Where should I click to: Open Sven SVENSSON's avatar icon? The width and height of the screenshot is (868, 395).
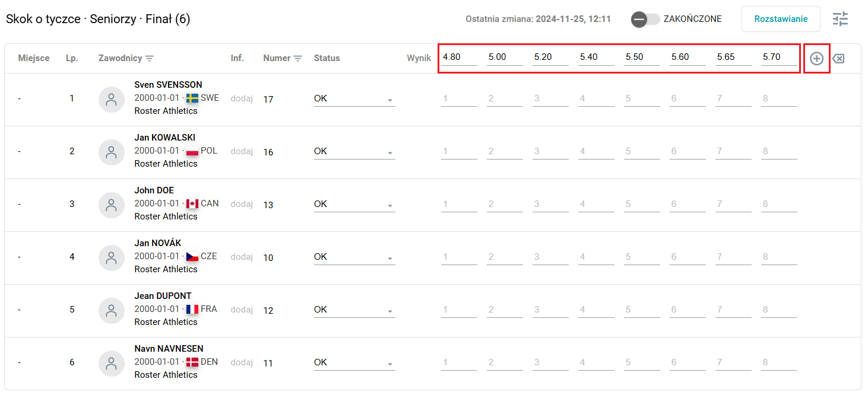[111, 99]
